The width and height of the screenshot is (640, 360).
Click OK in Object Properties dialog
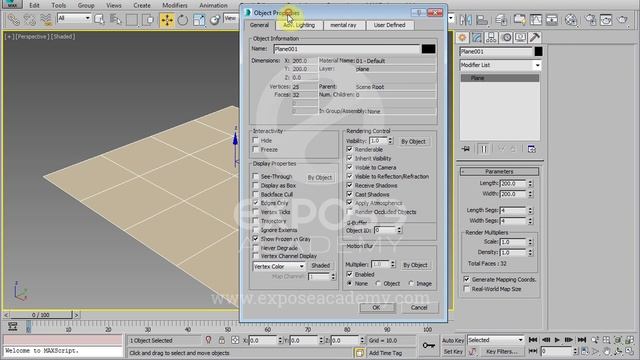coord(377,307)
